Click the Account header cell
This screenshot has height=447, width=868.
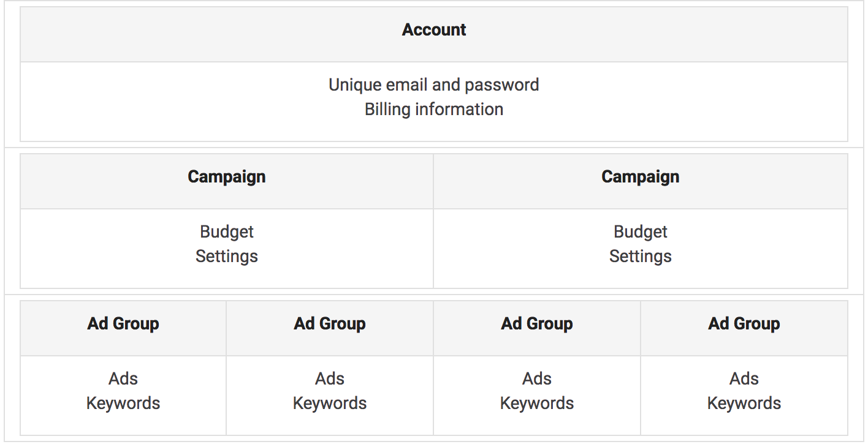coord(434,30)
